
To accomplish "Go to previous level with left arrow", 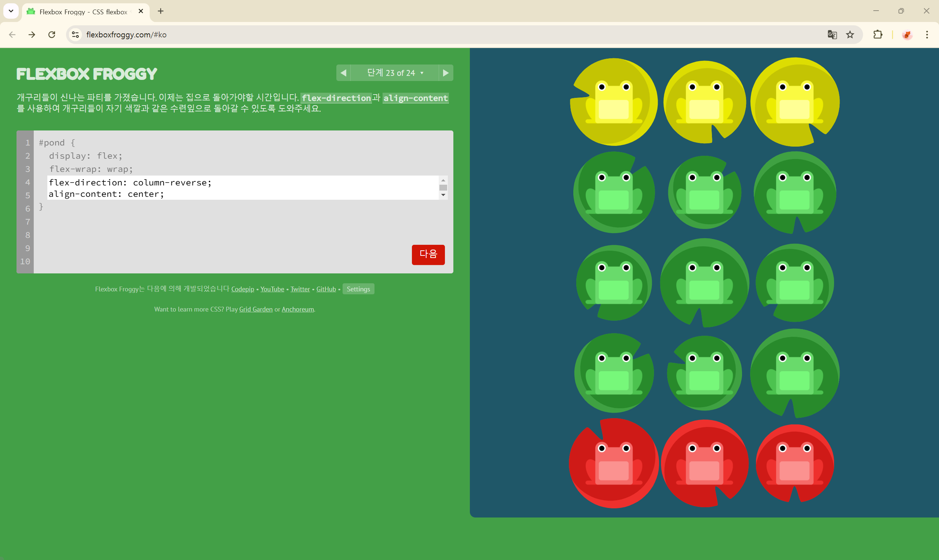I will pos(343,73).
